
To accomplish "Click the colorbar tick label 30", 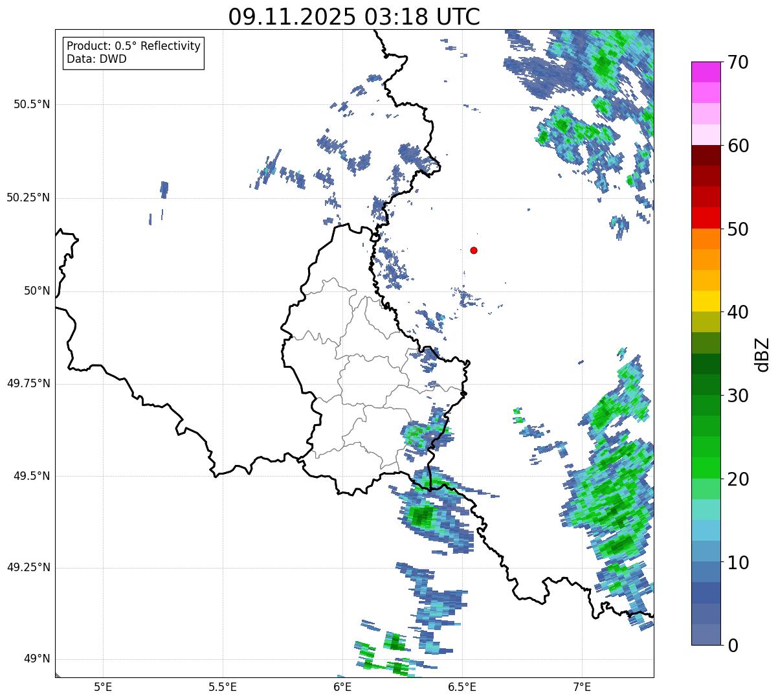I will click(x=738, y=396).
